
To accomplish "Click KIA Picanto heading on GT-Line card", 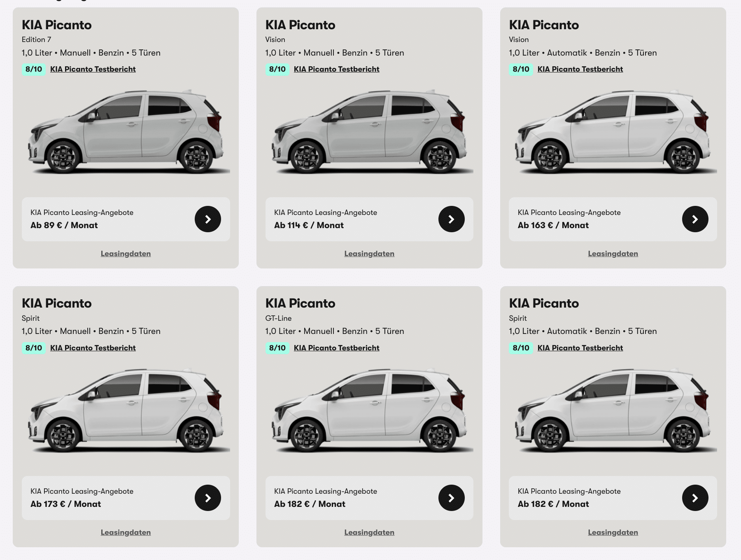I will tap(301, 303).
